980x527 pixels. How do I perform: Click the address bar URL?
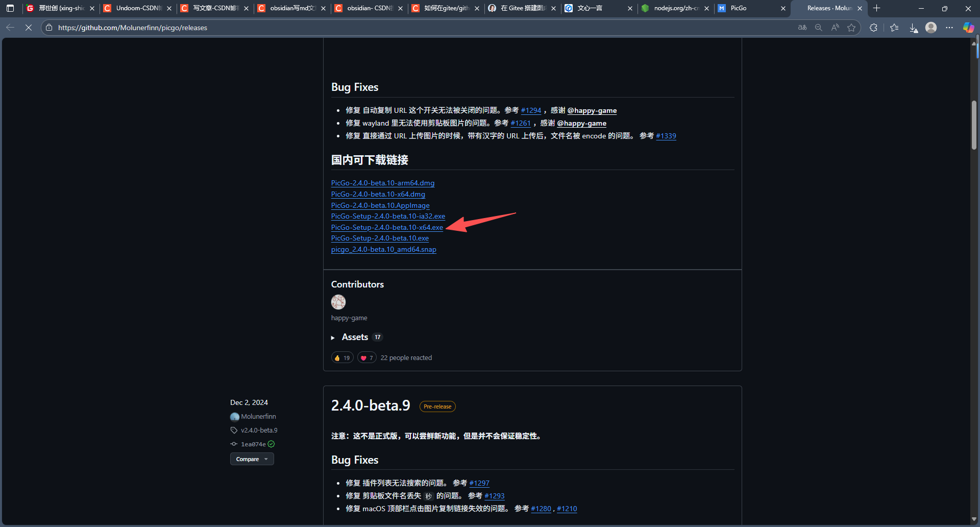coord(133,28)
